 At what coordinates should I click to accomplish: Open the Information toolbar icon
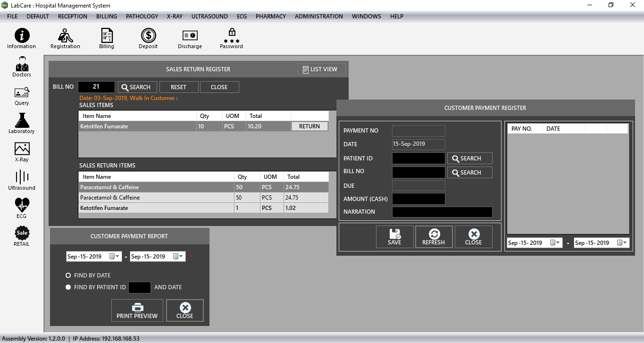click(21, 38)
